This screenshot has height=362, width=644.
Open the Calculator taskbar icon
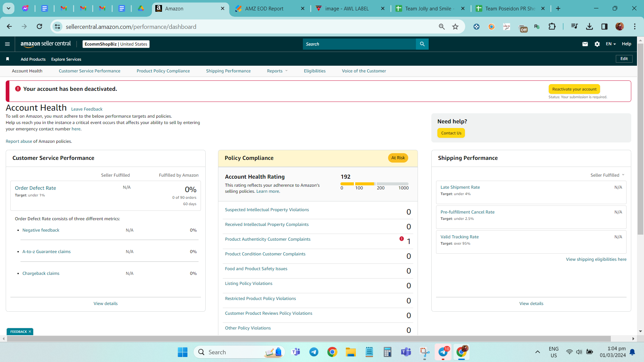pyautogui.click(x=387, y=352)
